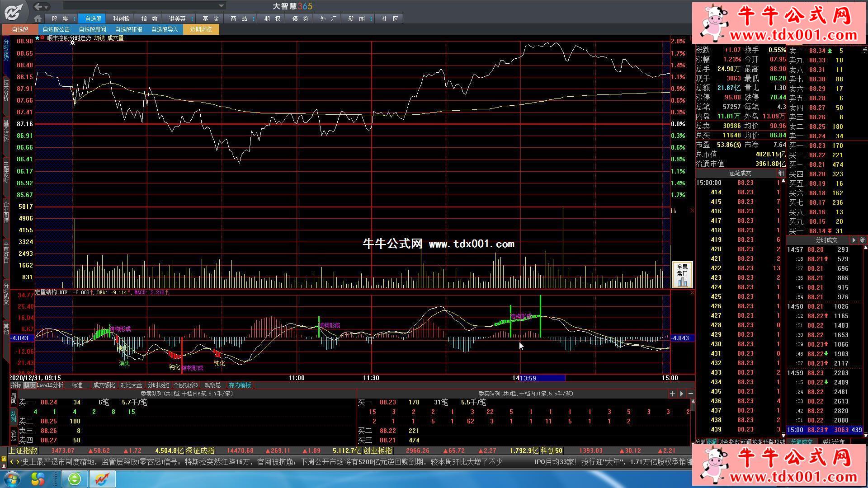Open the 全息盘口 button on the chart
Image resolution: width=868 pixels, height=488 pixels.
point(682,274)
